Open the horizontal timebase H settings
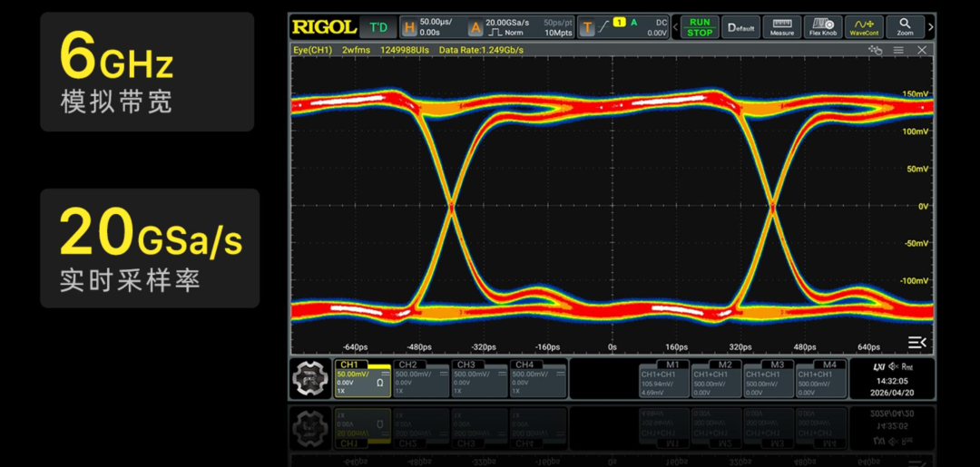This screenshot has width=980, height=467. [x=430, y=27]
